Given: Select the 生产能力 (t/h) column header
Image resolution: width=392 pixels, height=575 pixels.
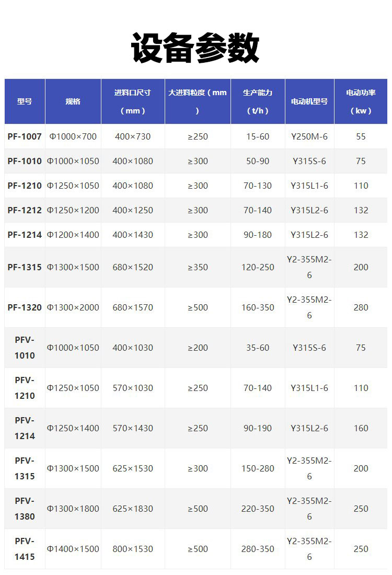Looking at the screenshot, I should point(258,101).
